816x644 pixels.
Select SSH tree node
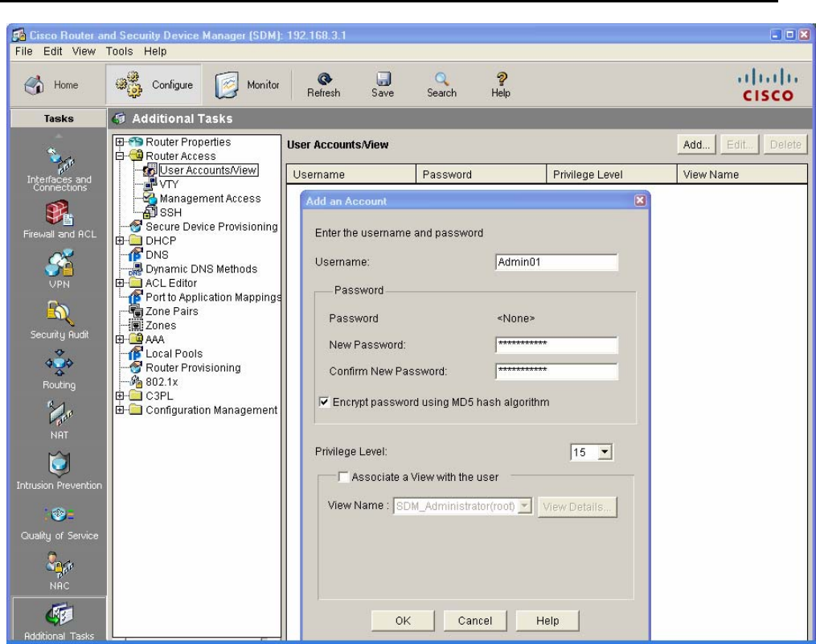(170, 212)
